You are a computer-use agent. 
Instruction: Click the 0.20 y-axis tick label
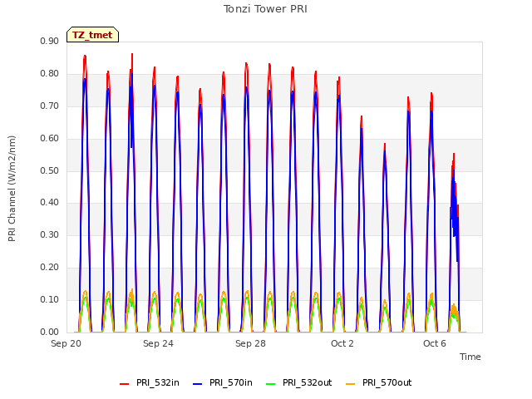50,268
